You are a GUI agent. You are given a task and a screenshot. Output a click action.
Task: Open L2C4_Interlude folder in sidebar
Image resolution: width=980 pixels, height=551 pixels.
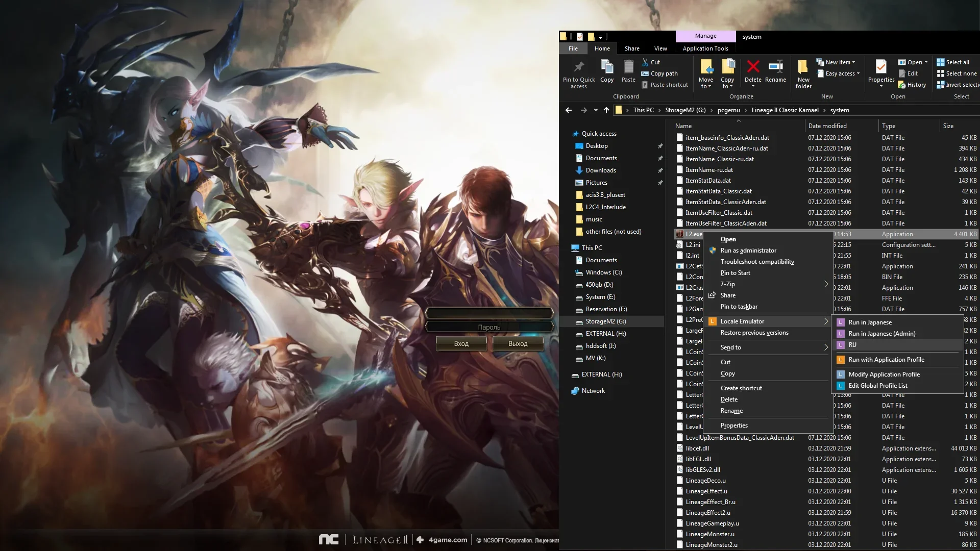click(605, 207)
